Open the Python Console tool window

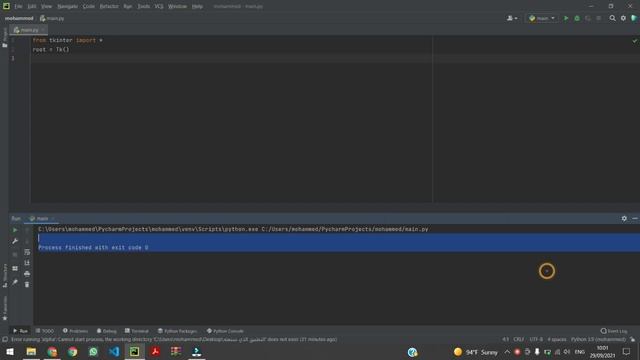tap(225, 331)
